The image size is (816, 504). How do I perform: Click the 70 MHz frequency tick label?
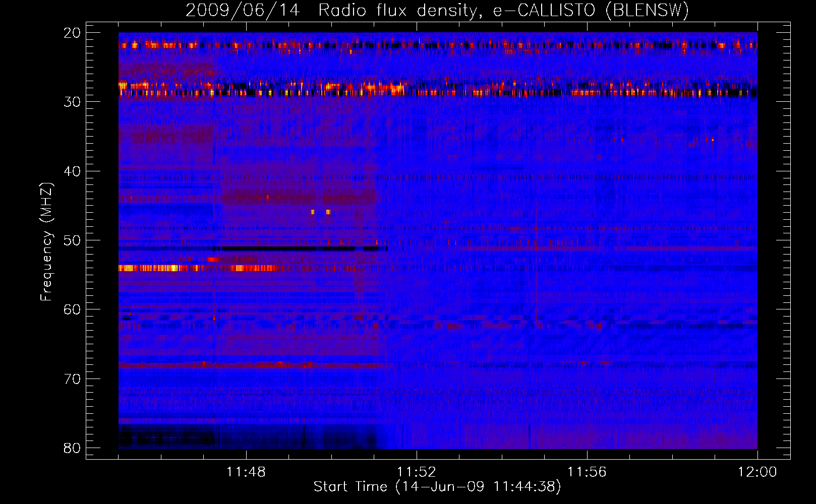click(x=72, y=379)
